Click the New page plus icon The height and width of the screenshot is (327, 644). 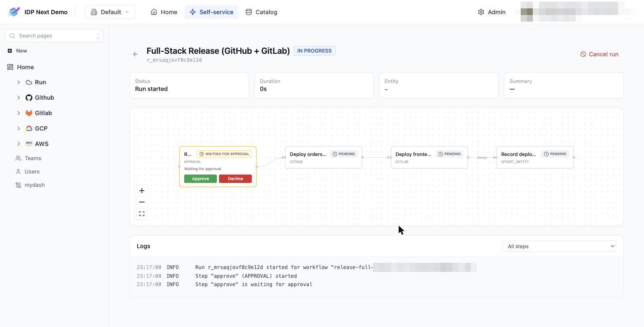click(10, 51)
